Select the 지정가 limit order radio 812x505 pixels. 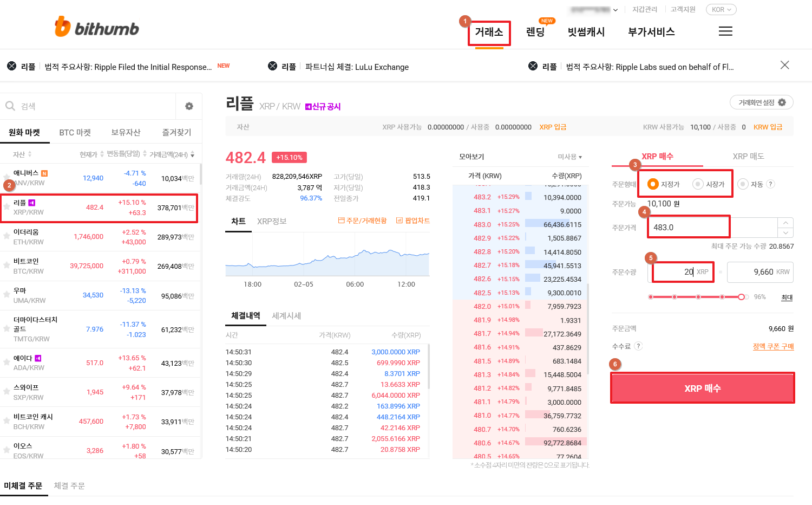653,184
